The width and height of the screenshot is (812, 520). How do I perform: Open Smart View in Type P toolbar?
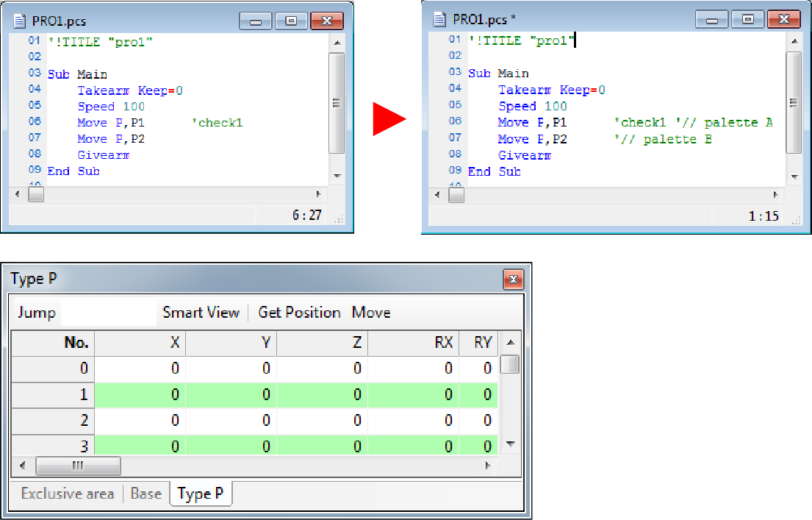[201, 313]
